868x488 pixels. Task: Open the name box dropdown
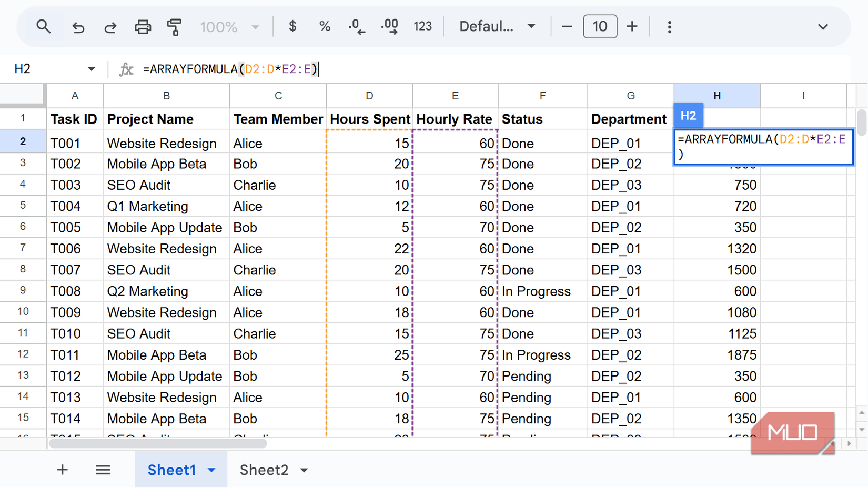[92, 68]
